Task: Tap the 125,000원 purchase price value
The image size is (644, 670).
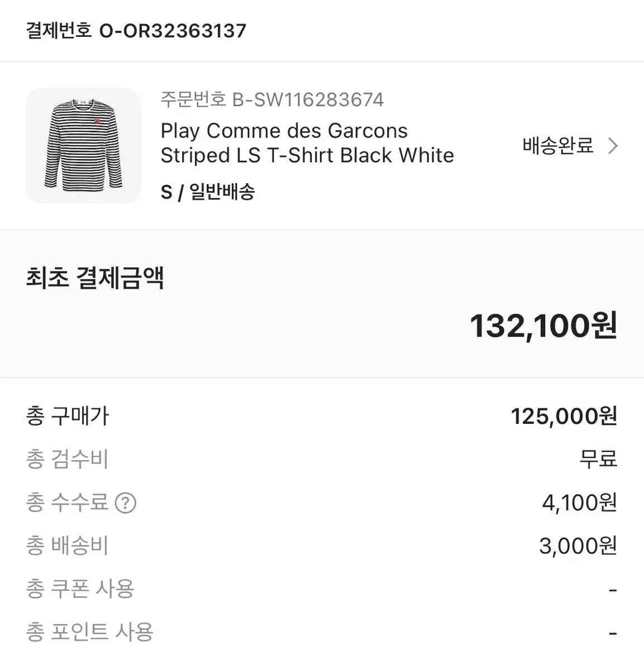Action: coord(564,416)
